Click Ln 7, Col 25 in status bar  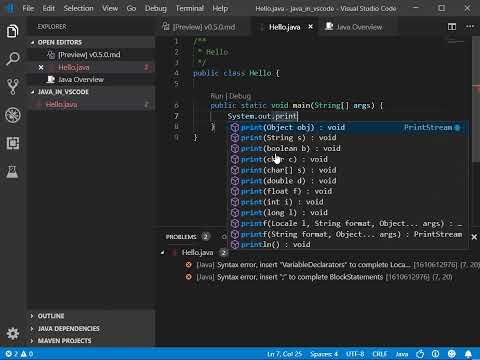(x=284, y=354)
